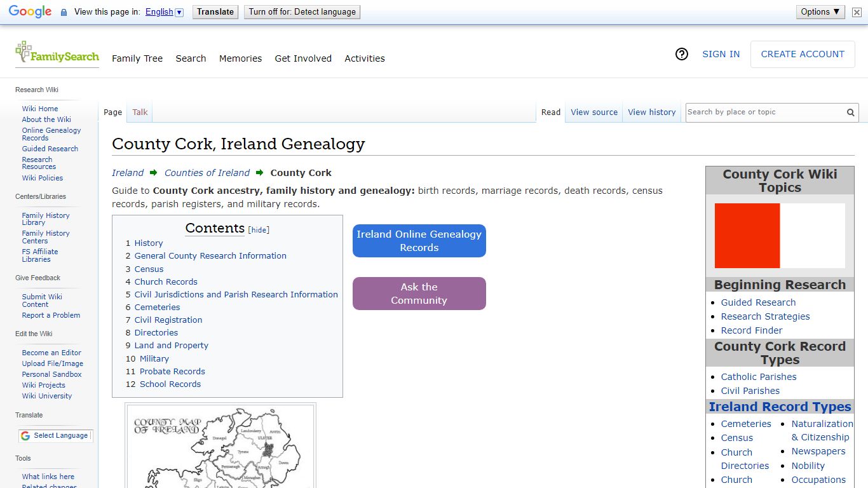Image resolution: width=868 pixels, height=488 pixels.
Task: Close the Google Translate bar
Action: click(857, 12)
